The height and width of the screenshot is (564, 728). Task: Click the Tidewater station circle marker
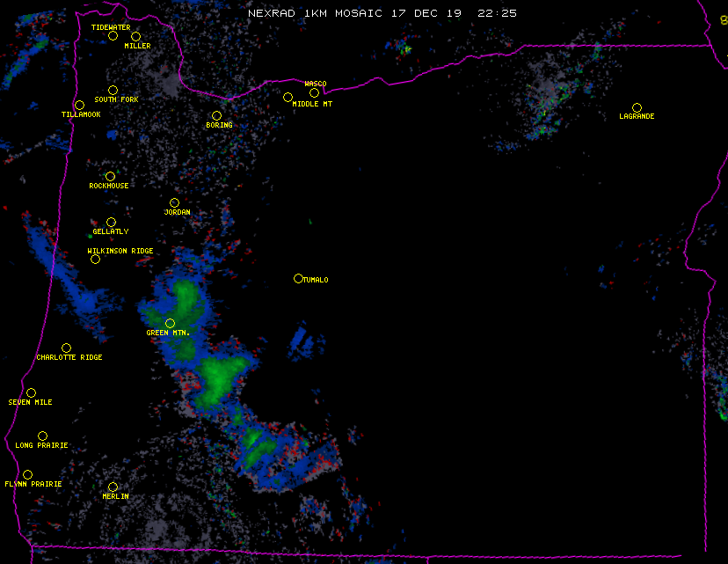click(x=113, y=36)
